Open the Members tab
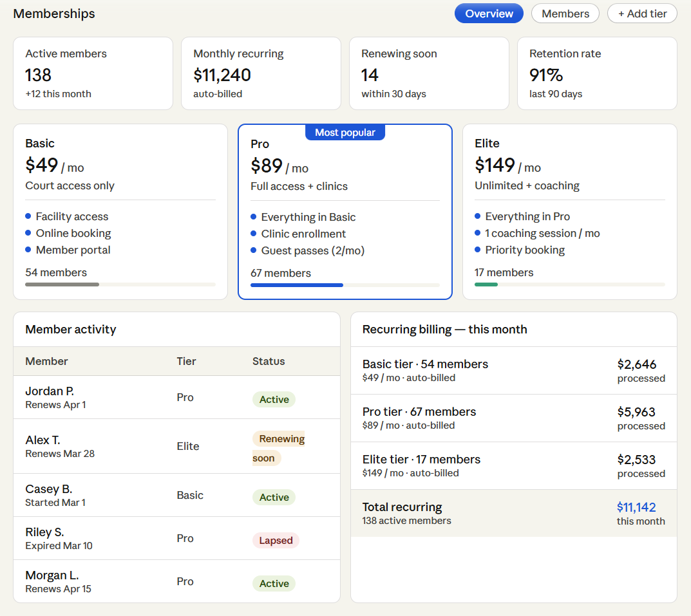This screenshot has height=616, width=691. coord(565,14)
